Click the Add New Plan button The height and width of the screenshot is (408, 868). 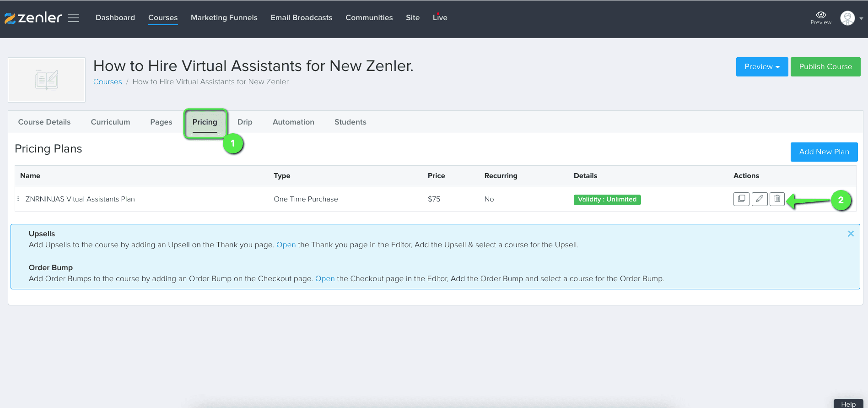[x=824, y=152]
